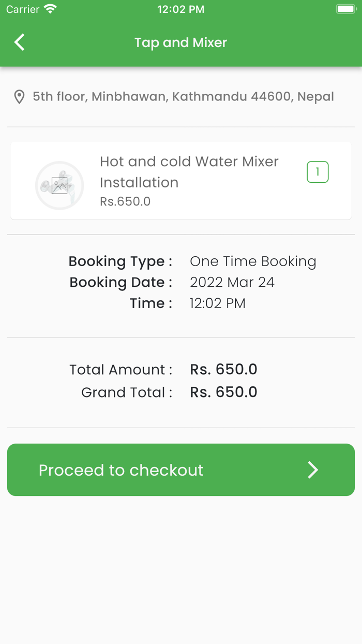Viewport: 362px width, 644px height.
Task: Tap the battery status icon
Action: pos(345,9)
